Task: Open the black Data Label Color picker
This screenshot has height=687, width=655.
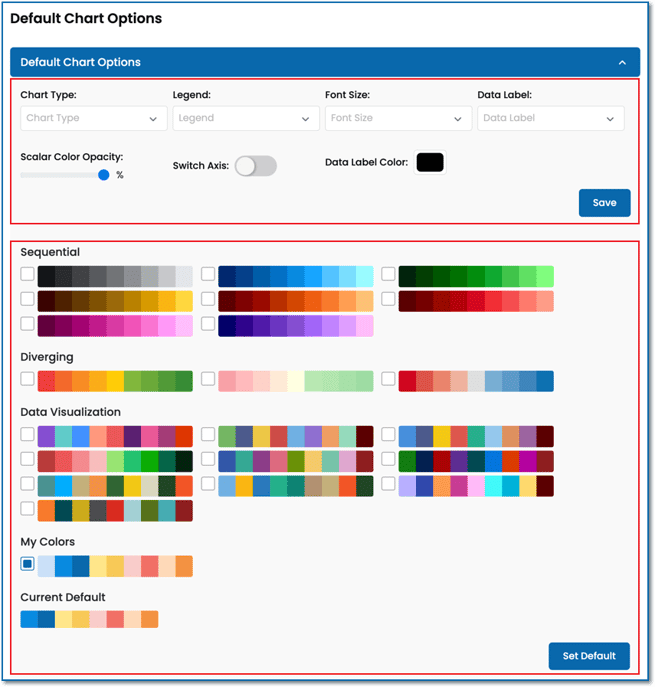Action: tap(430, 163)
